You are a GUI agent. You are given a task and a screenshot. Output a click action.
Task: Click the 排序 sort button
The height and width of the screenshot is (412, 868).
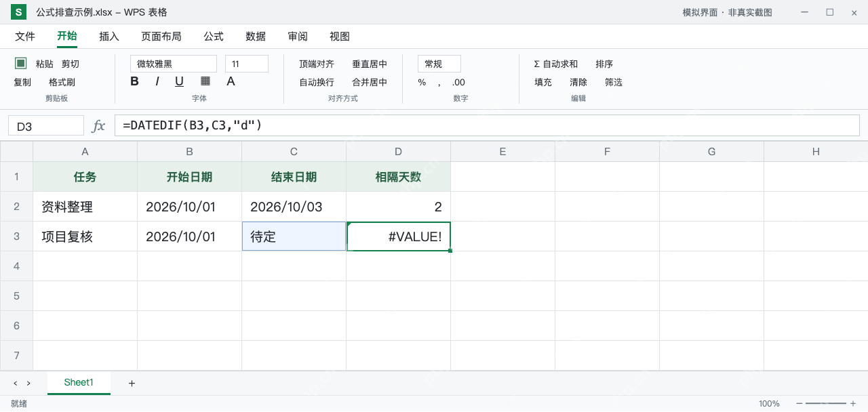pos(604,64)
